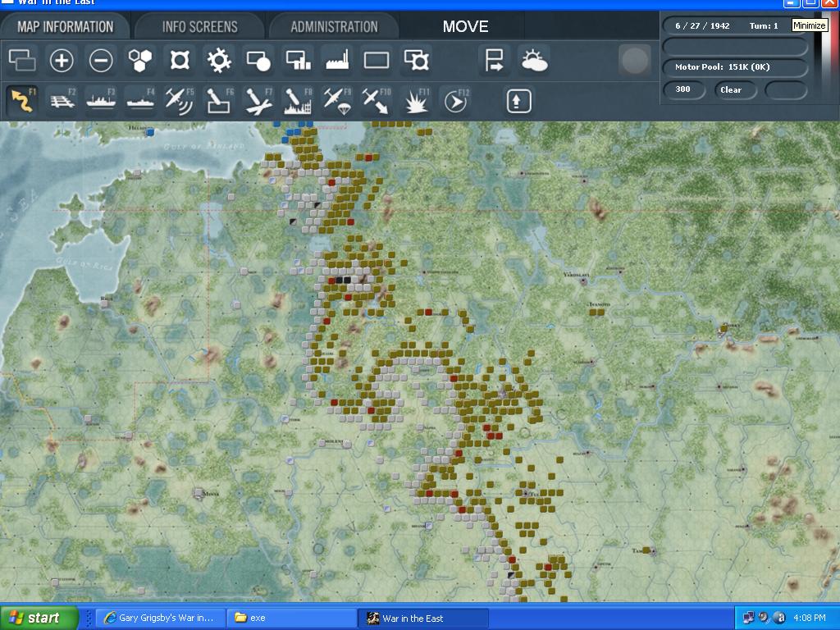Open the weather display icon
The image size is (840, 630).
pos(533,60)
